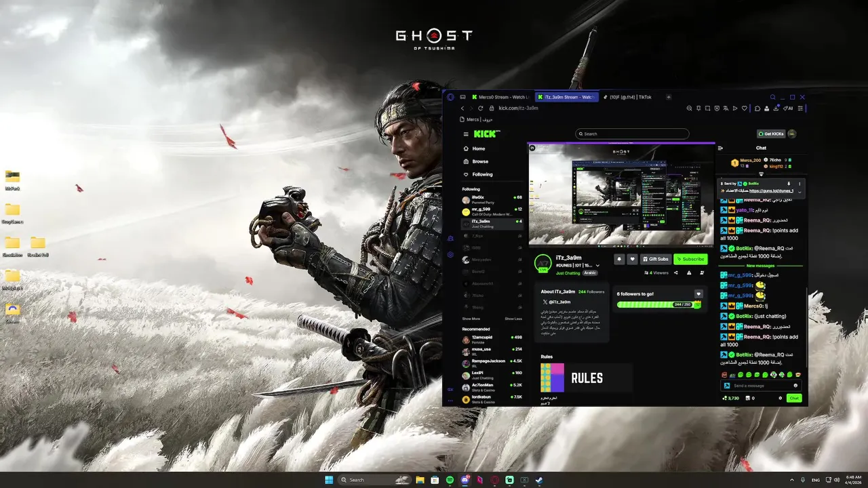Open RampageJackson in Recommended list
Screen dimensions: 868x488
tap(492, 363)
